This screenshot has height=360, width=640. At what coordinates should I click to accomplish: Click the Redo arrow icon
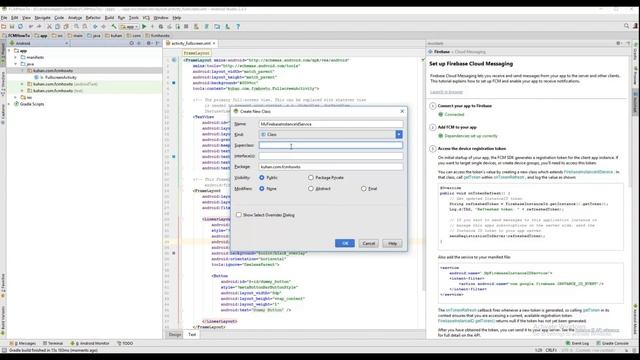click(x=39, y=27)
